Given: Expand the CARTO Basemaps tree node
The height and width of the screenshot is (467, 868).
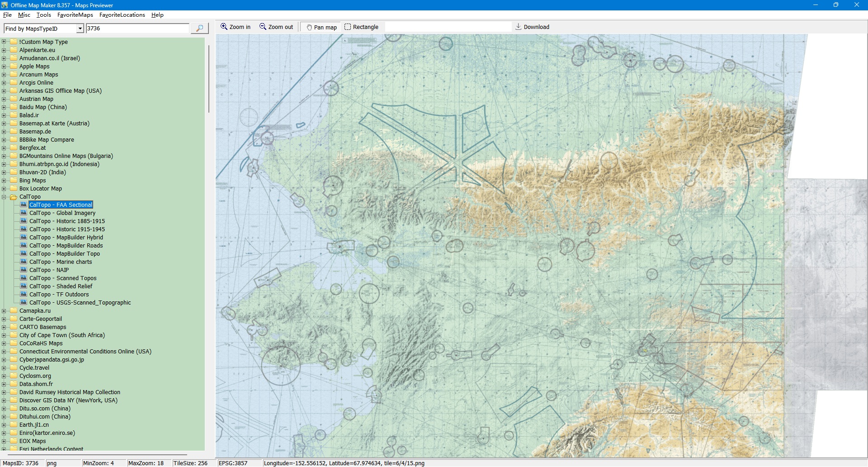Looking at the screenshot, I should tap(4, 327).
